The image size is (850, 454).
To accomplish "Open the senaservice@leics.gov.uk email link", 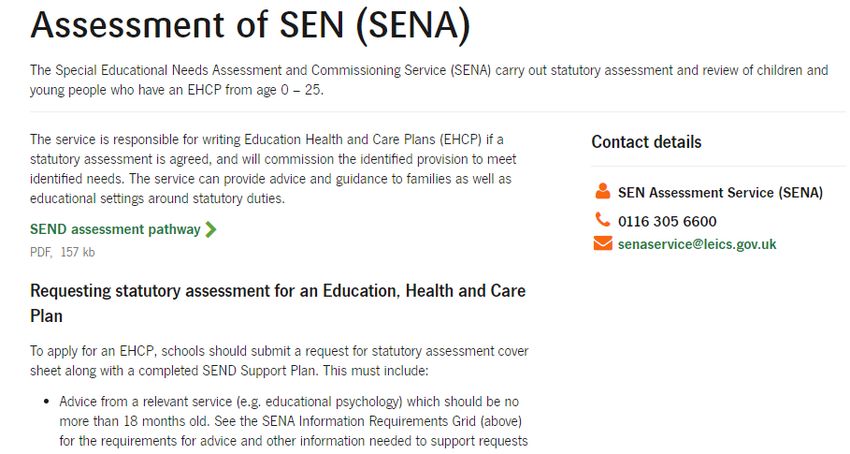I will tap(697, 244).
